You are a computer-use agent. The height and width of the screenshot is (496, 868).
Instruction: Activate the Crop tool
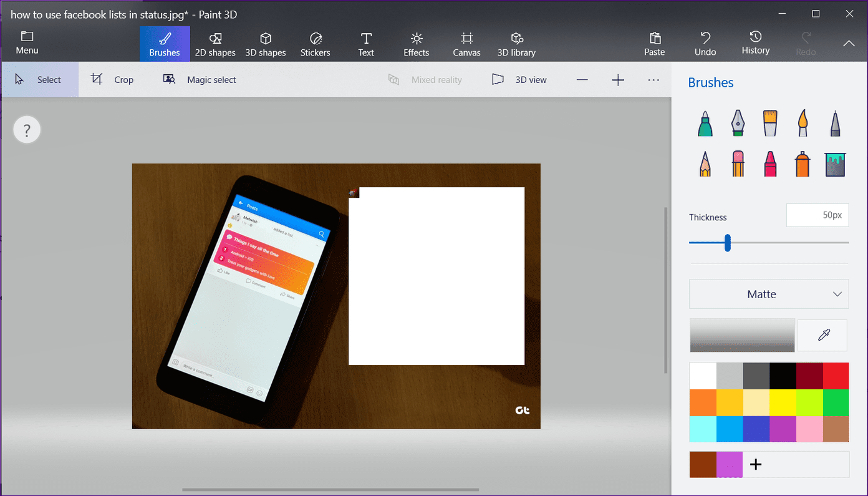pyautogui.click(x=112, y=80)
